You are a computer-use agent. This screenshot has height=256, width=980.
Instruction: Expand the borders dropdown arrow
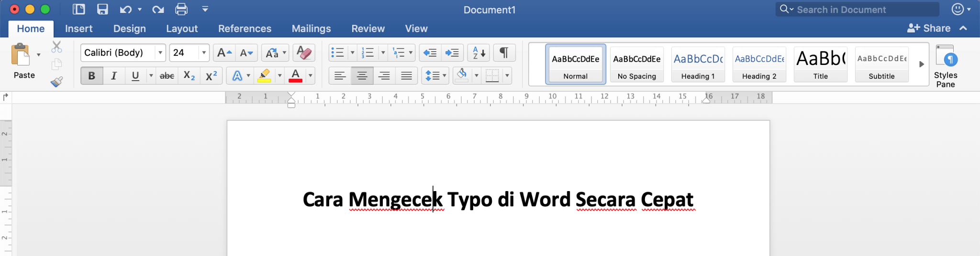click(x=507, y=75)
